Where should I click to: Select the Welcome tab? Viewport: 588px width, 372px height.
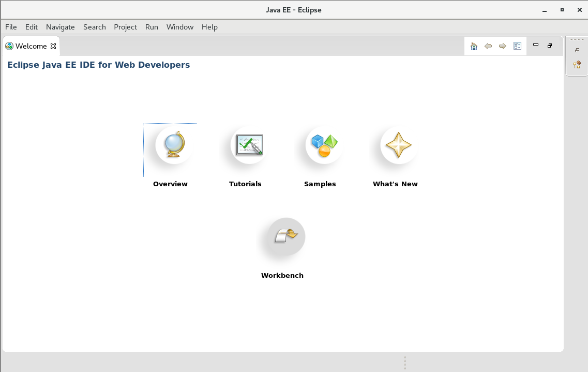coord(31,46)
